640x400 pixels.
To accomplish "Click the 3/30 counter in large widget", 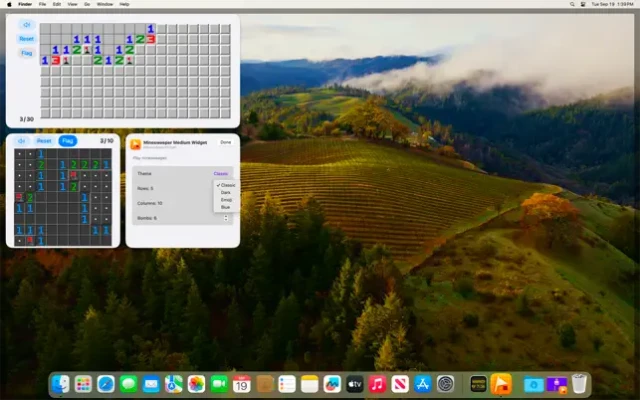I will point(27,119).
